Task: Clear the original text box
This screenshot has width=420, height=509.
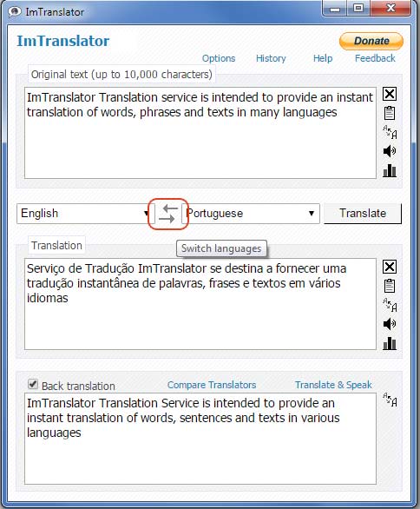Action: pos(390,94)
